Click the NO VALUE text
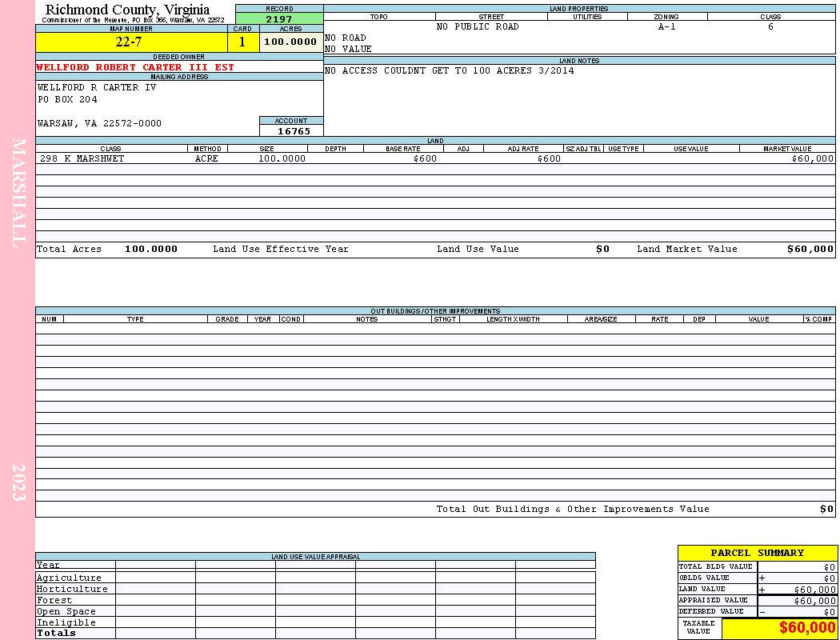The image size is (840, 640). pyautogui.click(x=348, y=49)
